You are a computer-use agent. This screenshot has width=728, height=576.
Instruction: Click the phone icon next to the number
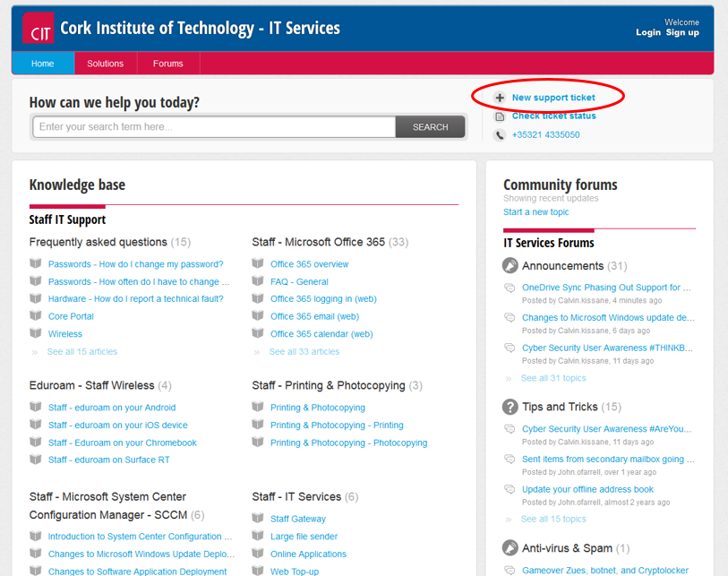pos(500,135)
